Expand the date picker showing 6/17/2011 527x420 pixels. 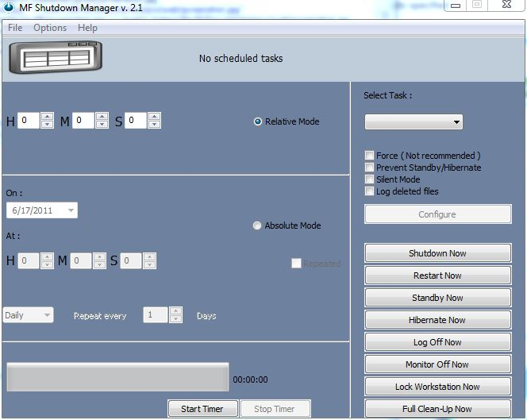(71, 210)
